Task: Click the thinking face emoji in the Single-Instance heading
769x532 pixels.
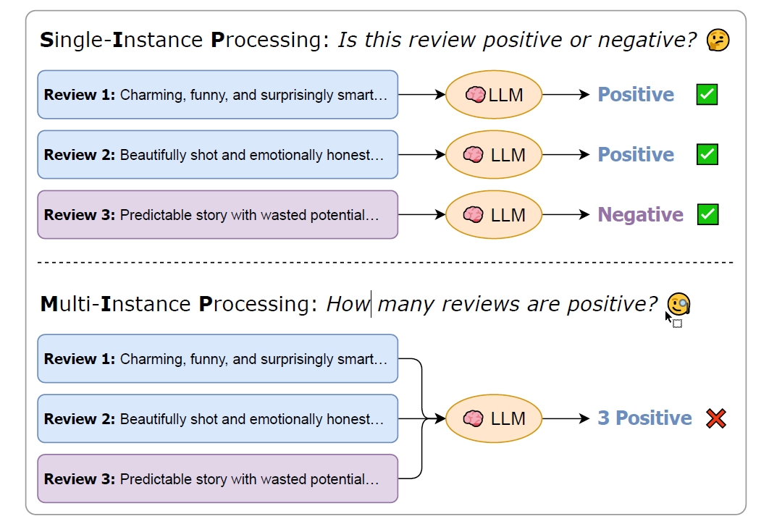Action: [718, 40]
